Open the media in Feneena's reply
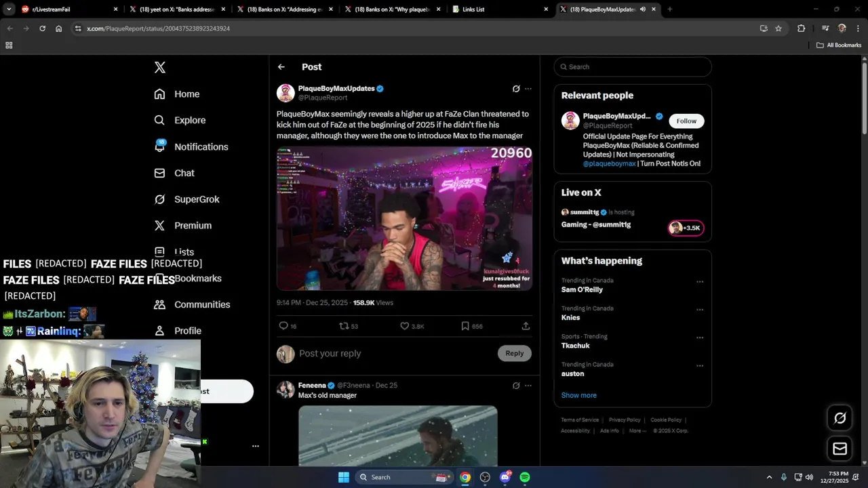This screenshot has height=488, width=868. 398,436
